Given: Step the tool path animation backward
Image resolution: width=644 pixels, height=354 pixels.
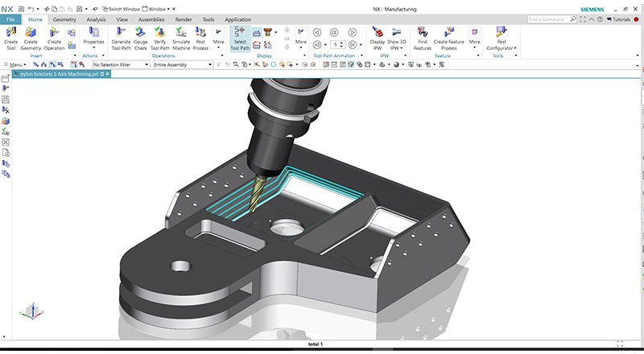Looking at the screenshot, I should 317,32.
